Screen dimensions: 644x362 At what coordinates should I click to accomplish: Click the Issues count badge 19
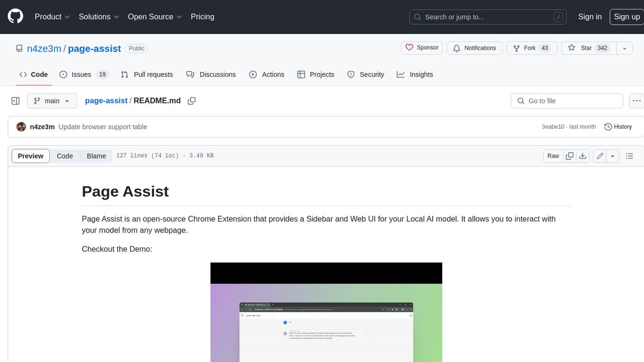pyautogui.click(x=102, y=74)
